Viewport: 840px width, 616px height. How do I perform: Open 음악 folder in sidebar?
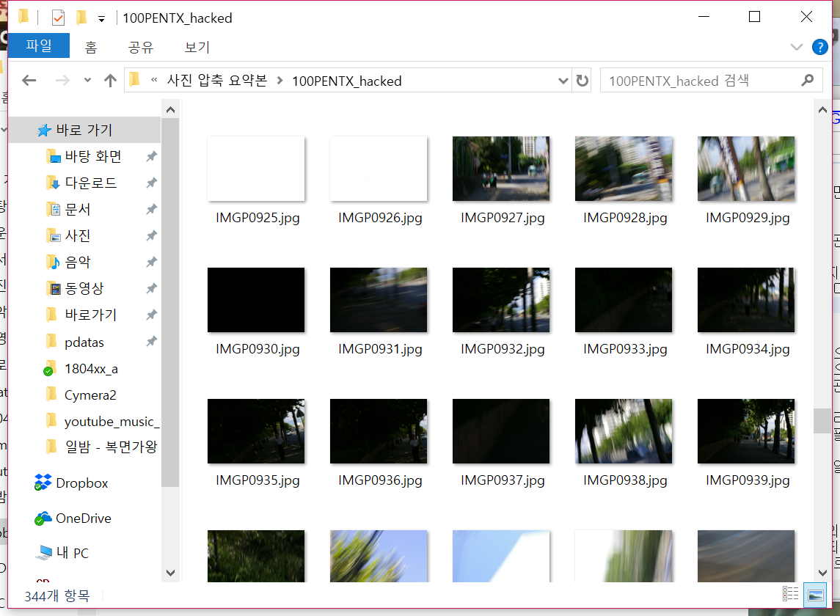78,262
